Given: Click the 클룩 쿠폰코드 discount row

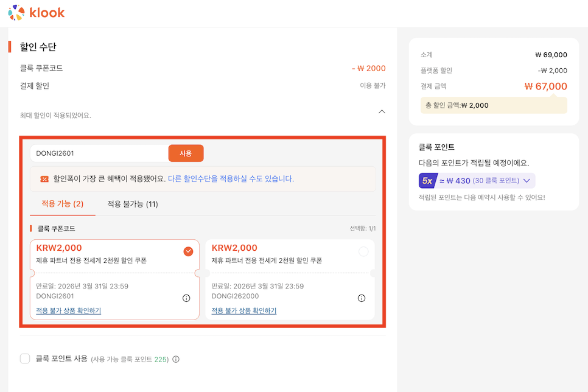Looking at the screenshot, I should pyautogui.click(x=203, y=68).
